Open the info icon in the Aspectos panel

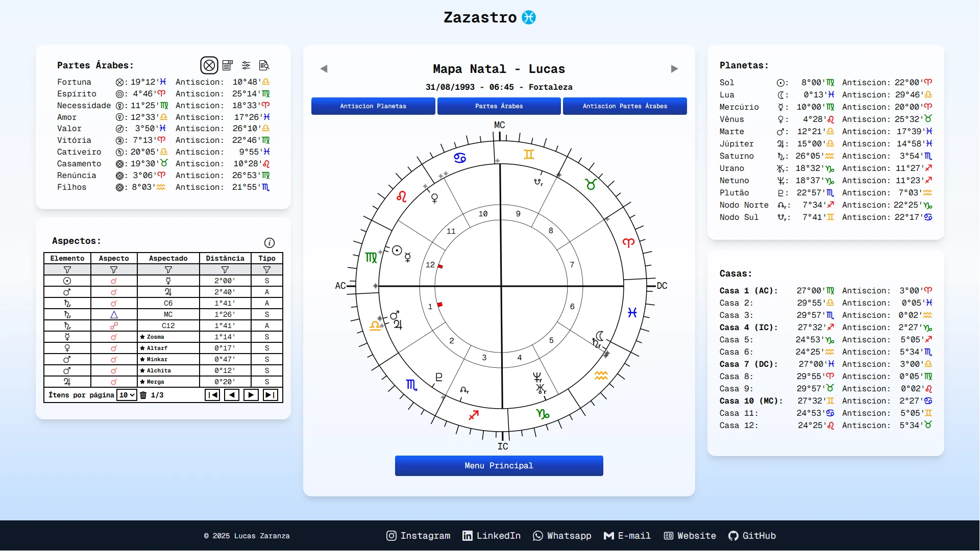(270, 243)
